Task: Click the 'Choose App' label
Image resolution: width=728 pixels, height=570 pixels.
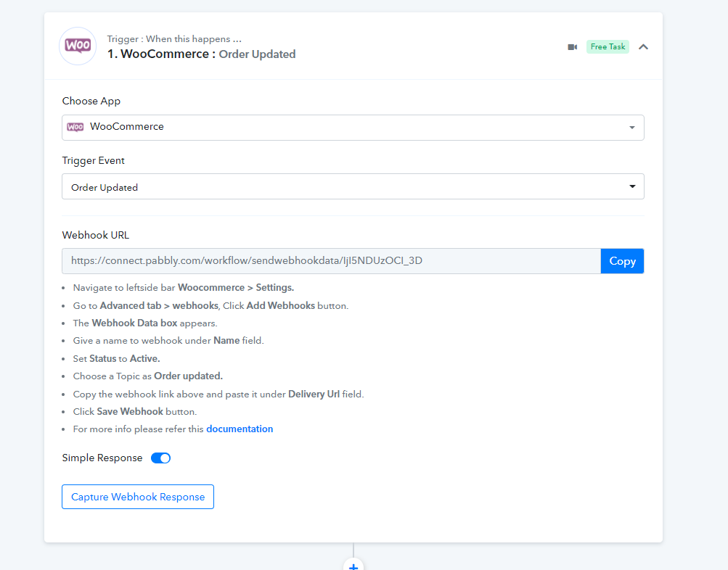Action: click(91, 101)
